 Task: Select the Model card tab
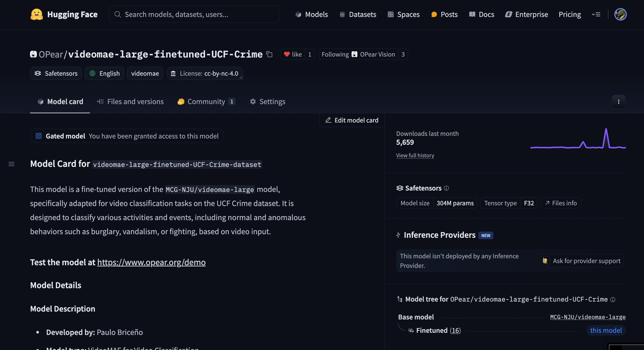[60, 101]
